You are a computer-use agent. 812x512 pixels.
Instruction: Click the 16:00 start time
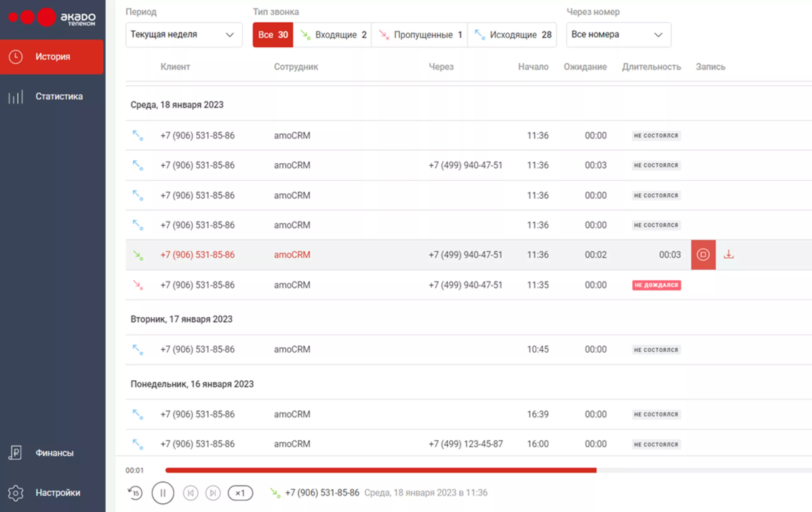(x=538, y=444)
